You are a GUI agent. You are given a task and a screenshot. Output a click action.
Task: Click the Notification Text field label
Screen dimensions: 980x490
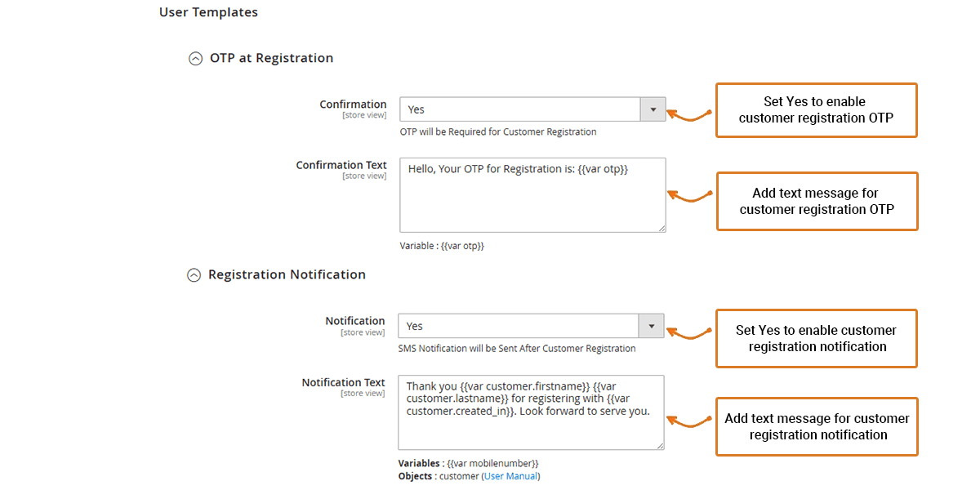pos(343,382)
